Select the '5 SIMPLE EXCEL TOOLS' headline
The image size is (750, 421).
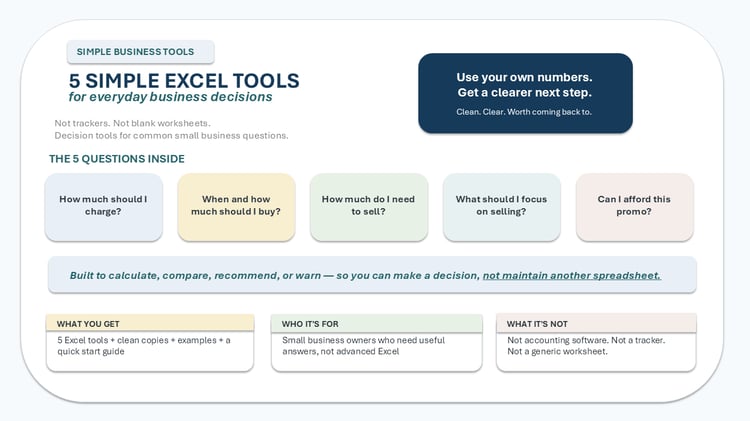tap(184, 81)
